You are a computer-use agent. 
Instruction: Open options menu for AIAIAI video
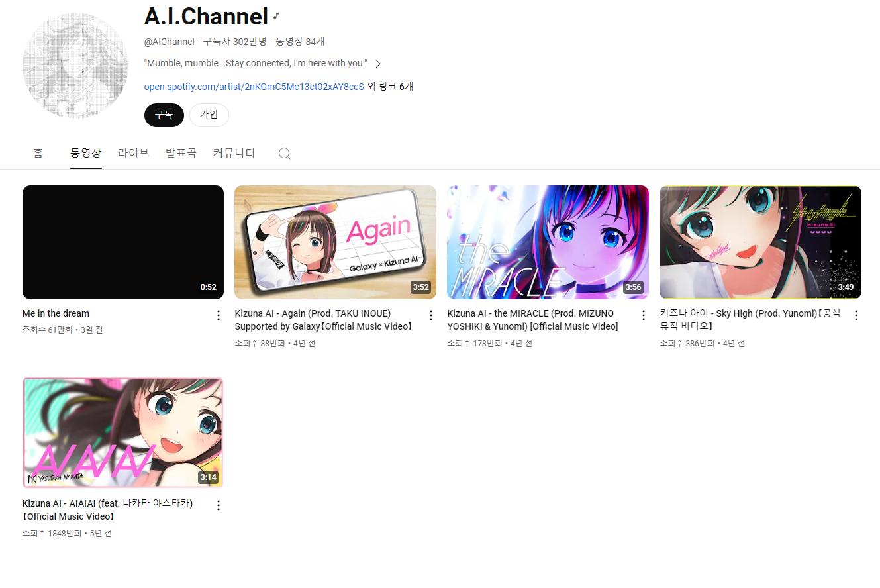(x=219, y=505)
